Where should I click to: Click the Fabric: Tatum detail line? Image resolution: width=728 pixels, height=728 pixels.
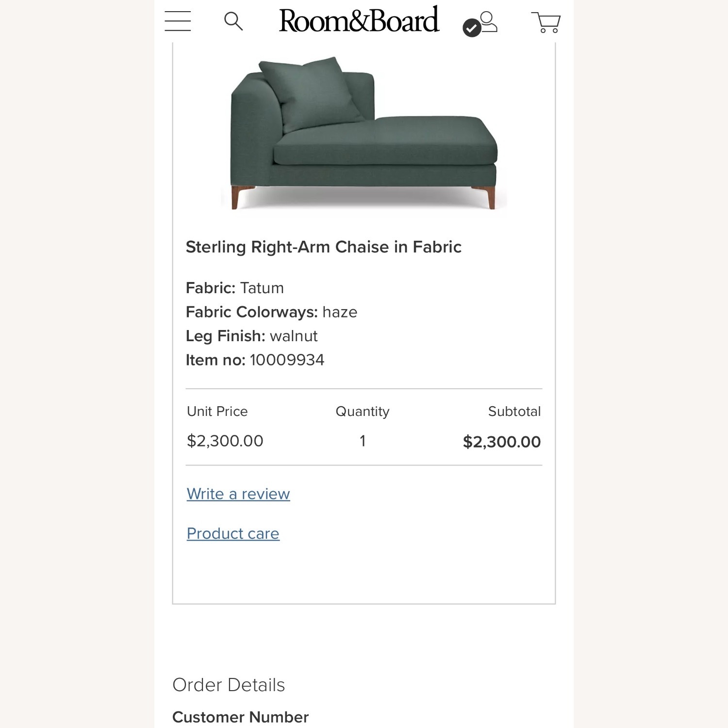click(x=234, y=287)
